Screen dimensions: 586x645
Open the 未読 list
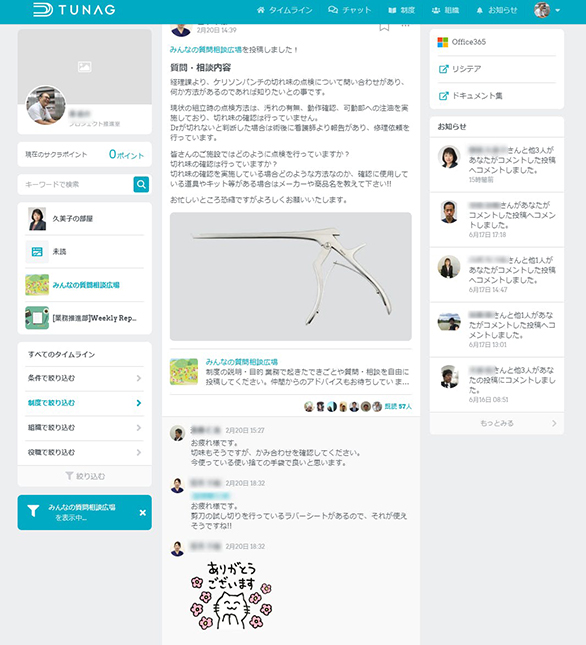pos(85,252)
